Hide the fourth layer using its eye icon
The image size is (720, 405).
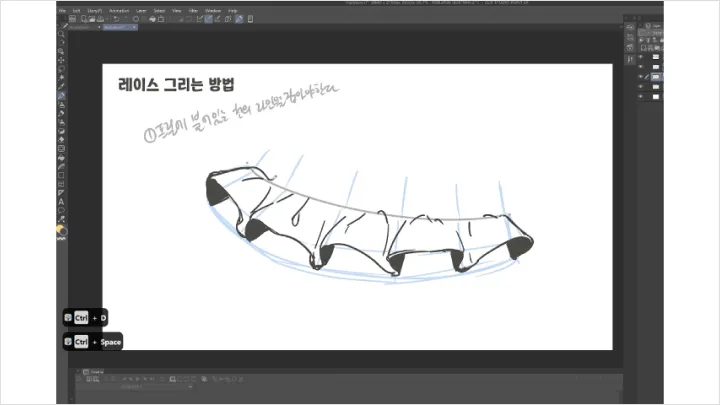point(641,86)
